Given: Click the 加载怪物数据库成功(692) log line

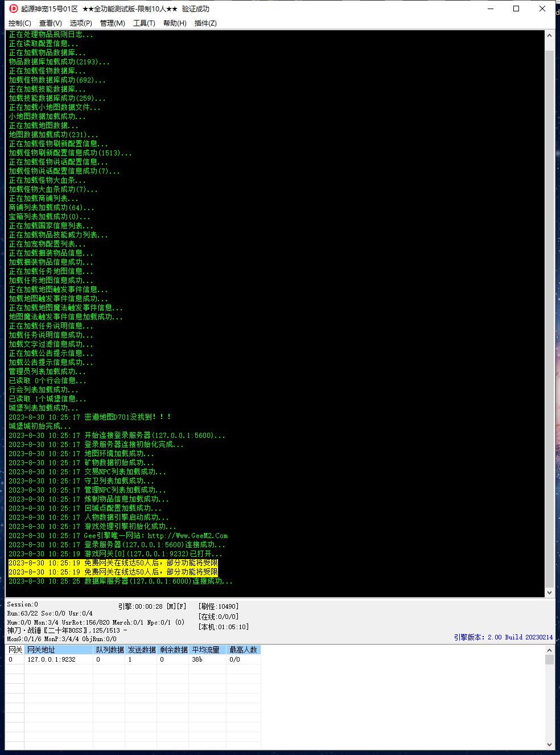Looking at the screenshot, I should (57, 80).
